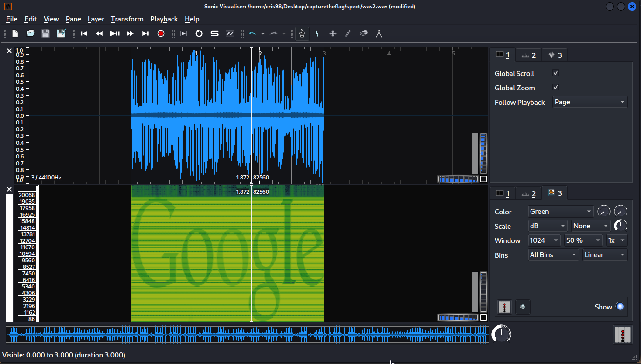Open the Help menu
The image size is (641, 364).
tap(192, 19)
